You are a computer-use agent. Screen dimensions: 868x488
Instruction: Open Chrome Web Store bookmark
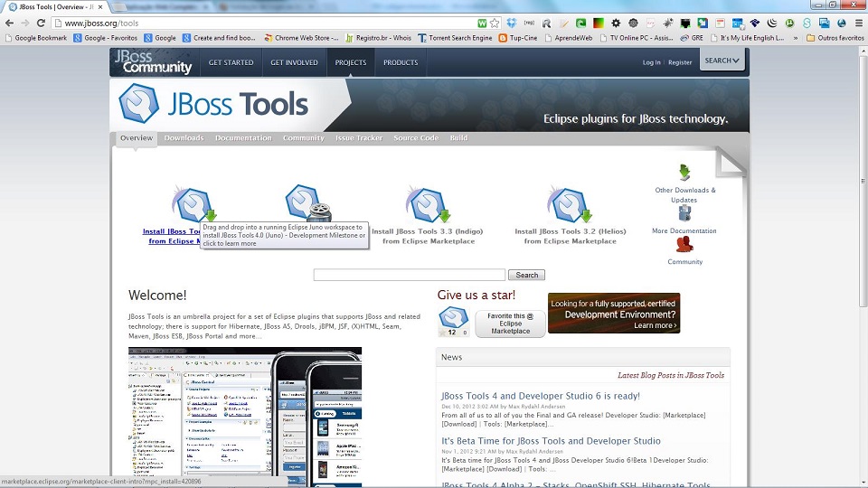[x=301, y=38]
